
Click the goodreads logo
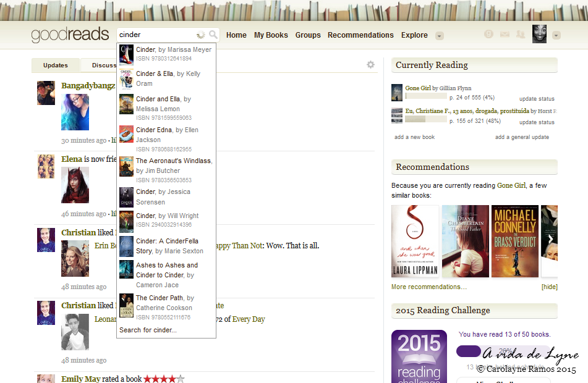(70, 35)
